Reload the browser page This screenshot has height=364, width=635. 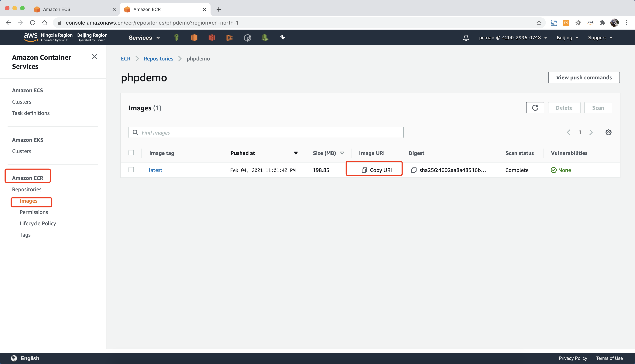[x=33, y=23]
